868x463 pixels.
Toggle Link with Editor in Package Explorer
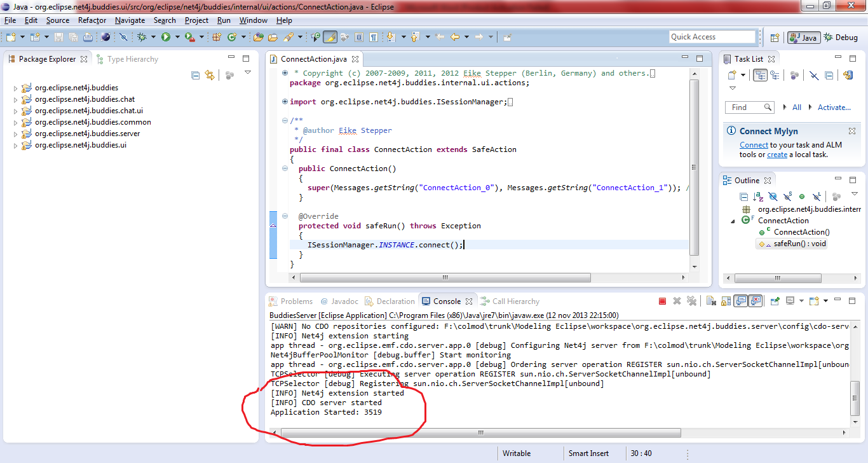coord(210,75)
